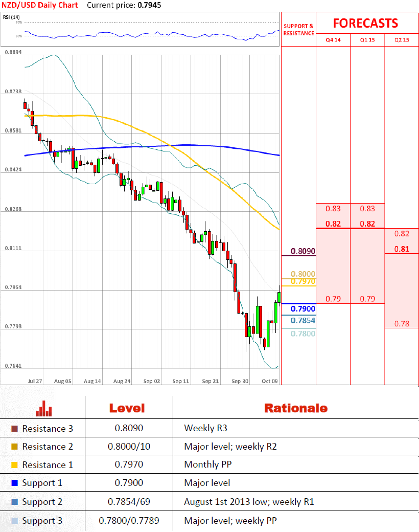Click the RSI (14) indicator label
The image size is (419, 532).
tap(11, 17)
